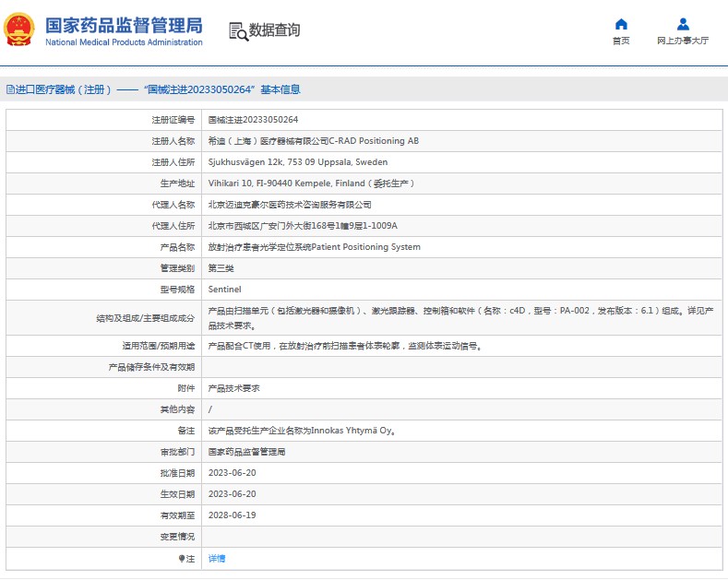Open the home page house icon
728x580 pixels.
pos(621,24)
